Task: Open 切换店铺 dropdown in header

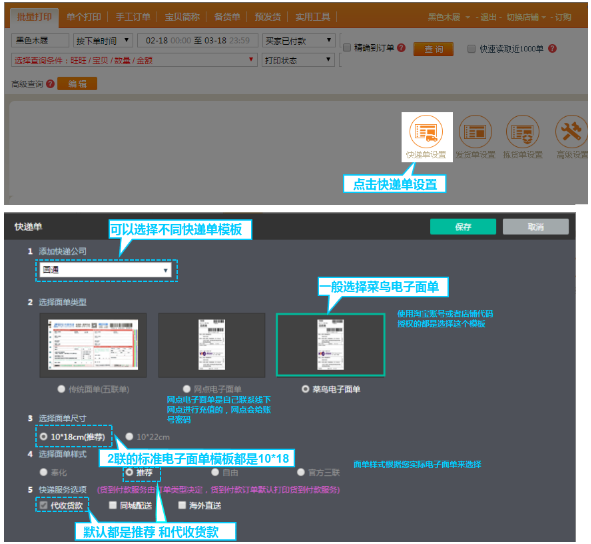Action: point(526,17)
